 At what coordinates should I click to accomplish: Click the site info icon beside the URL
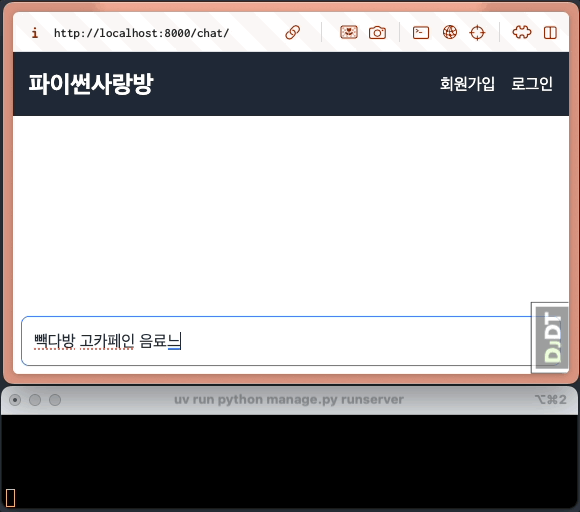pos(34,33)
